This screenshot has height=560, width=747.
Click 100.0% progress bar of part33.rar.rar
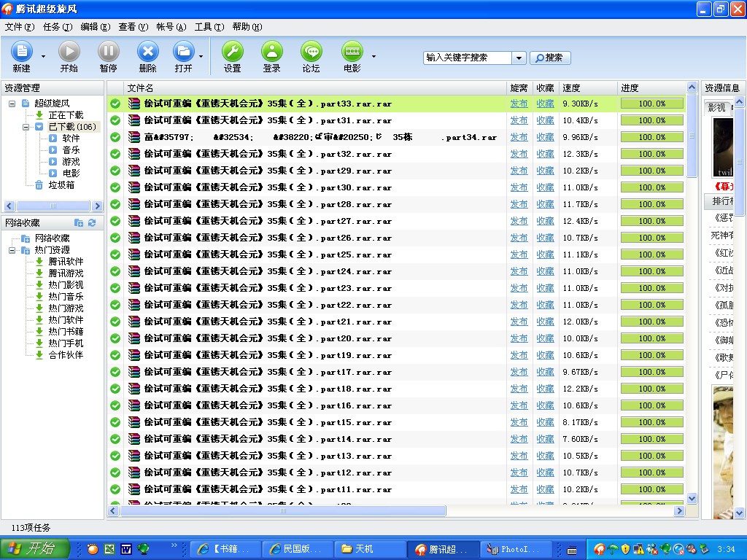point(652,104)
